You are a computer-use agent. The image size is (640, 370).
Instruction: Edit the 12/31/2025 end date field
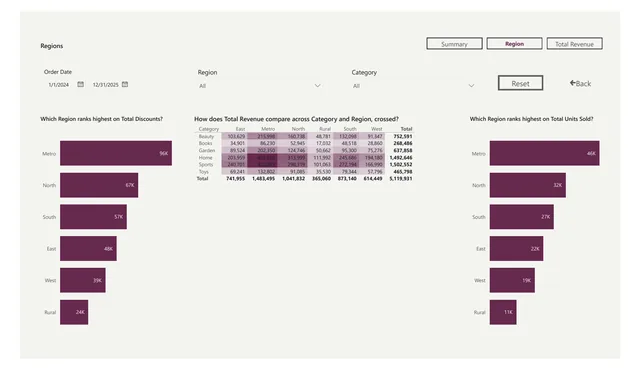[106, 85]
